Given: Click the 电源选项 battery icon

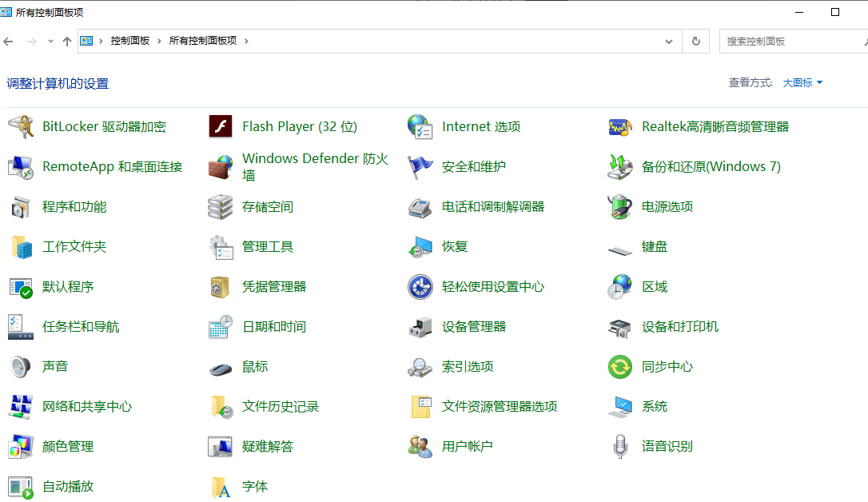Looking at the screenshot, I should pos(620,207).
